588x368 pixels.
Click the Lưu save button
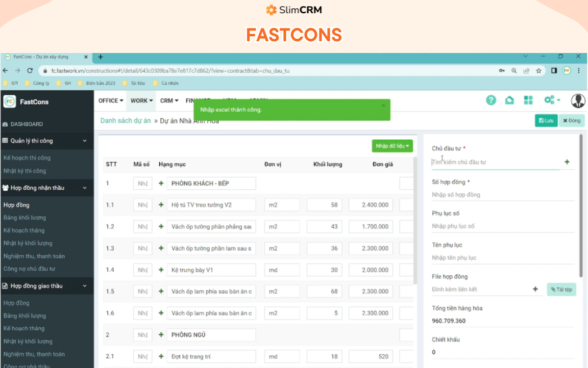(546, 121)
